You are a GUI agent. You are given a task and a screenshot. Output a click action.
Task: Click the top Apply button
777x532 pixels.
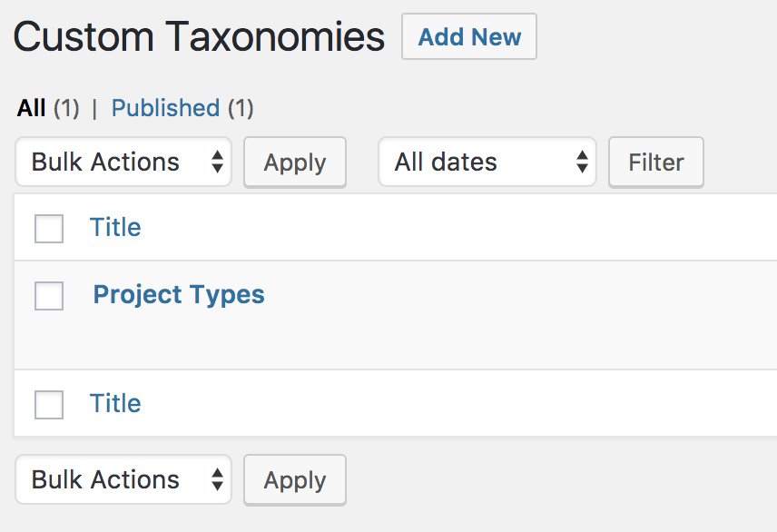tap(295, 163)
